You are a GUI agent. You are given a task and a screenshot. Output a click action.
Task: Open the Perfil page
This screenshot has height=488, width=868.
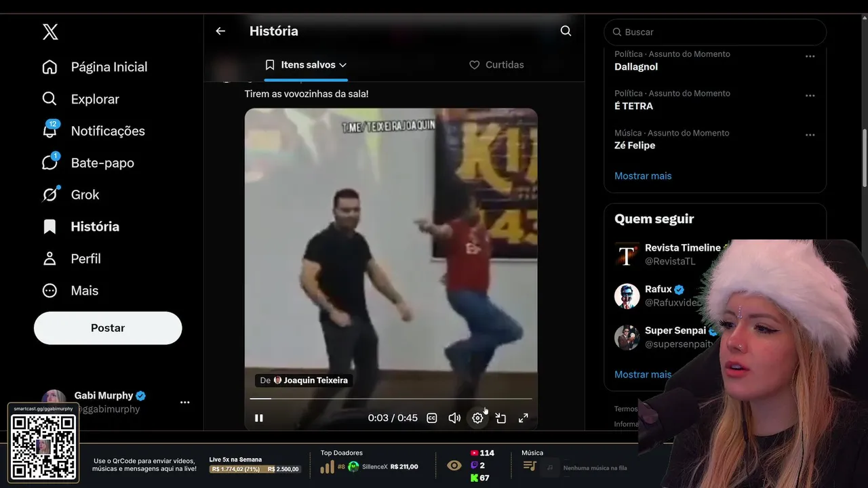[x=71, y=258]
